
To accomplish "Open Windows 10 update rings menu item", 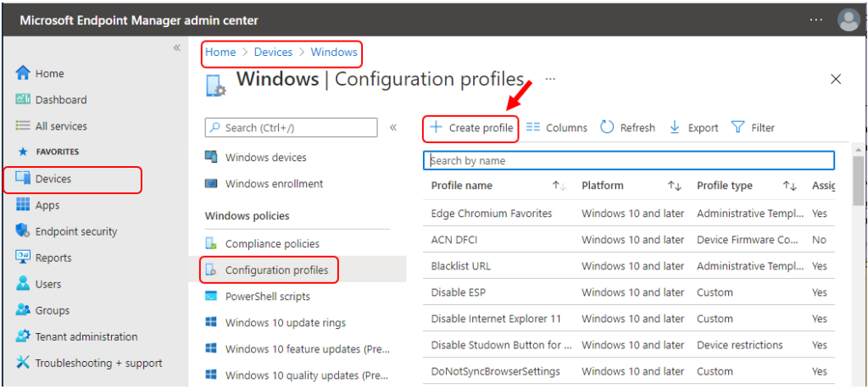I will [285, 323].
